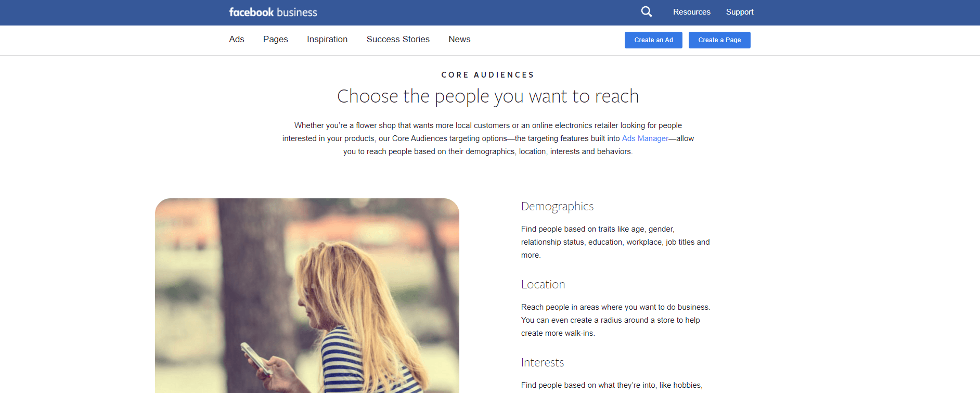Screen dimensions: 980x393
Task: Click the CORE AUDIENCES label
Action: click(488, 75)
